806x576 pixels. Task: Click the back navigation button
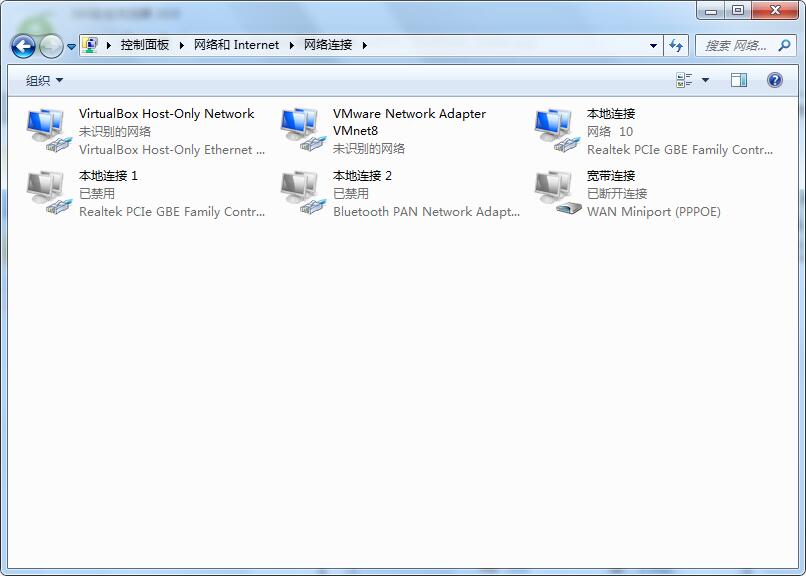pos(24,46)
